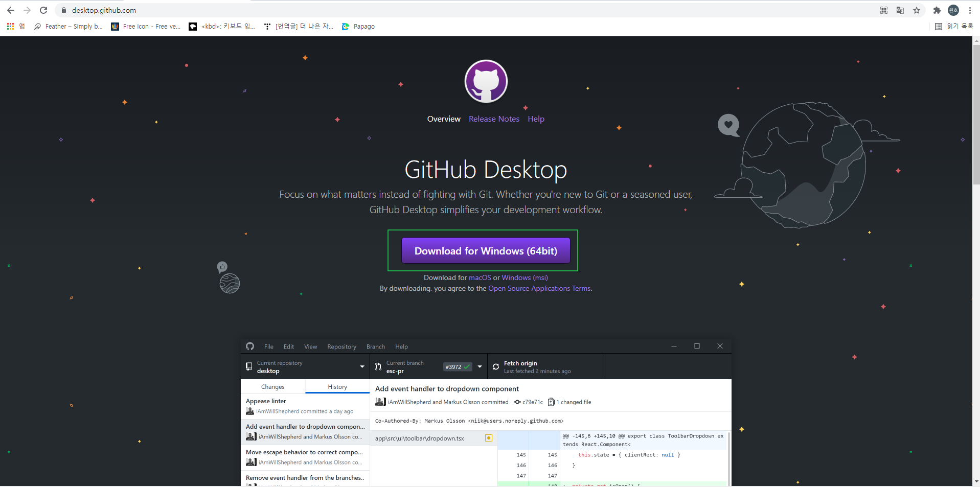Open the Open Source Applications Terms link
Viewport: 980px width, 487px height.
click(x=539, y=289)
